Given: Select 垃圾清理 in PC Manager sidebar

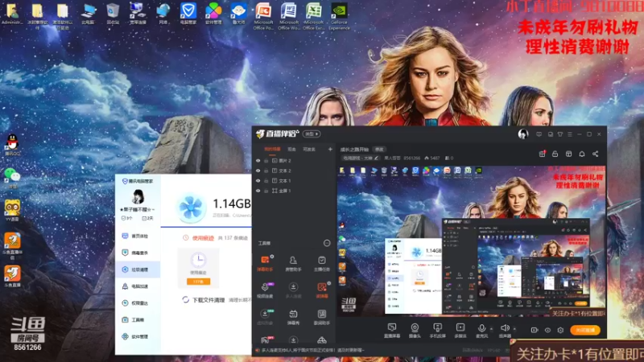Looking at the screenshot, I should [138, 269].
